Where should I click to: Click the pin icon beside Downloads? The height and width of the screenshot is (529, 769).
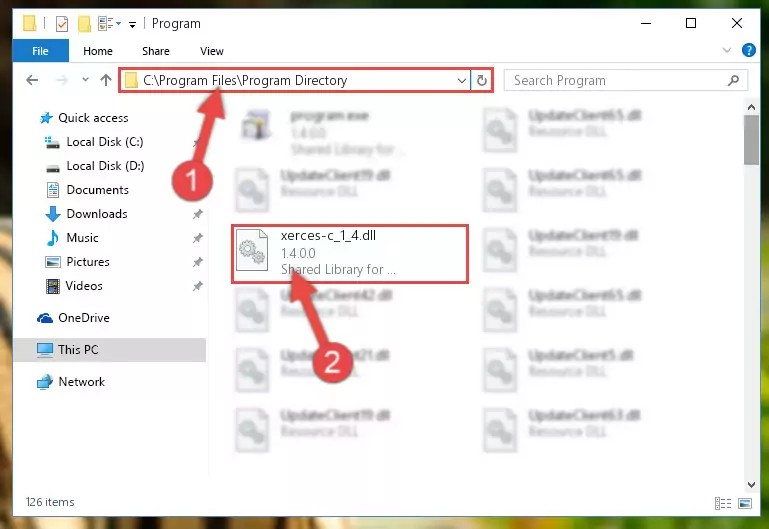198,214
